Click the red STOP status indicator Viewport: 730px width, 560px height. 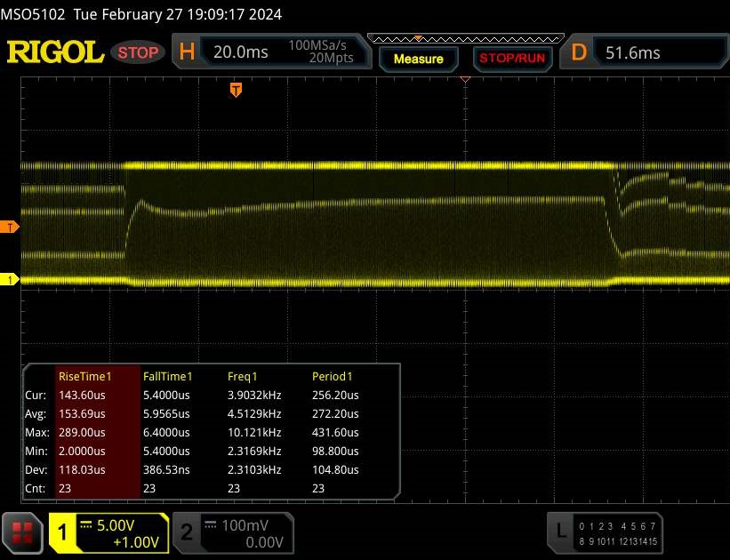(x=139, y=52)
